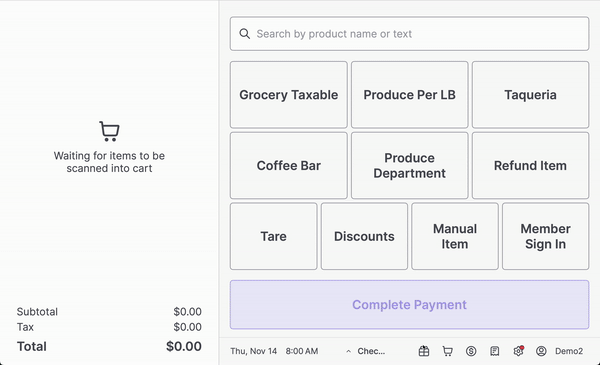Click the dollar coin icon
The height and width of the screenshot is (365, 600).
471,351
